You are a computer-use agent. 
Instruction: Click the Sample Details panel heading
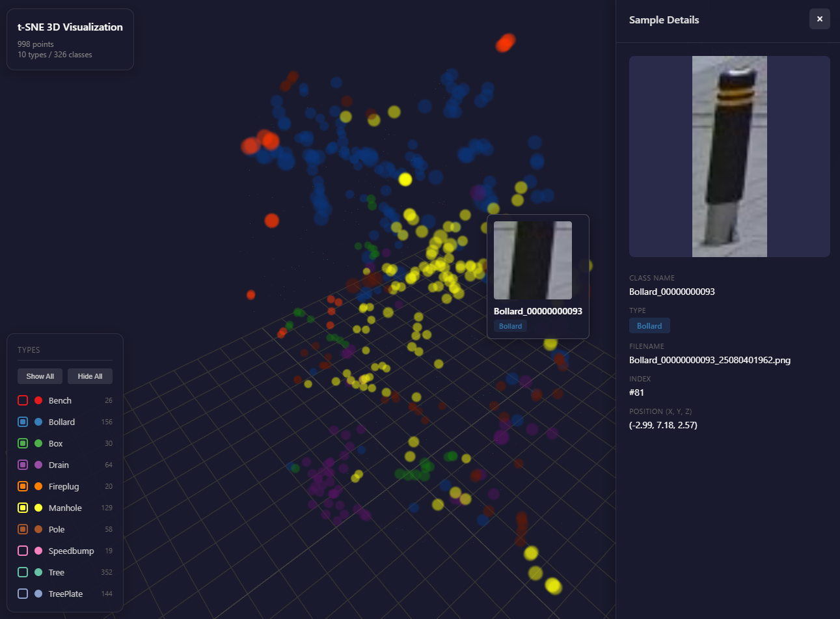coord(664,20)
